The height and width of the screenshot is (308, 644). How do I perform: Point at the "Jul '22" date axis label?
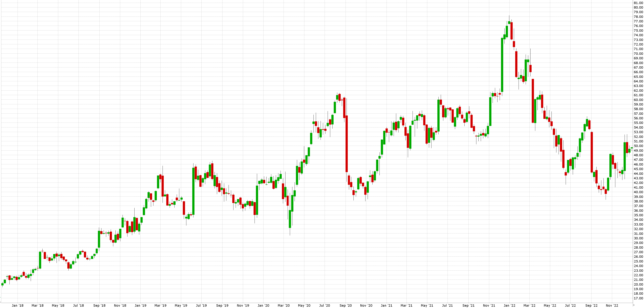tap(570, 305)
